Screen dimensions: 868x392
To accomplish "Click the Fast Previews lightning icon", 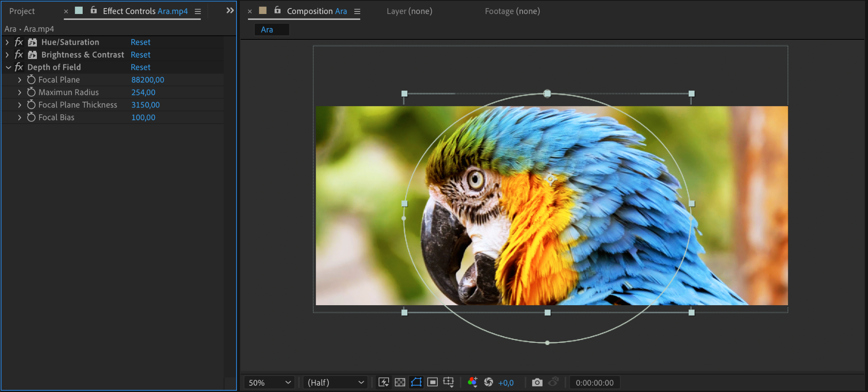I will [x=384, y=382].
